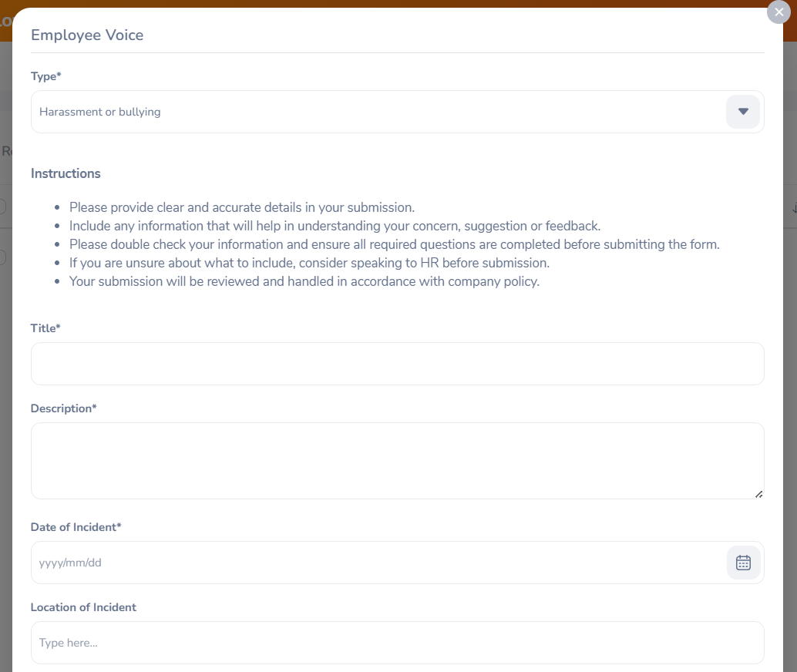The image size is (797, 672).
Task: Click the instruction about speaking to HR
Action: [x=309, y=263]
